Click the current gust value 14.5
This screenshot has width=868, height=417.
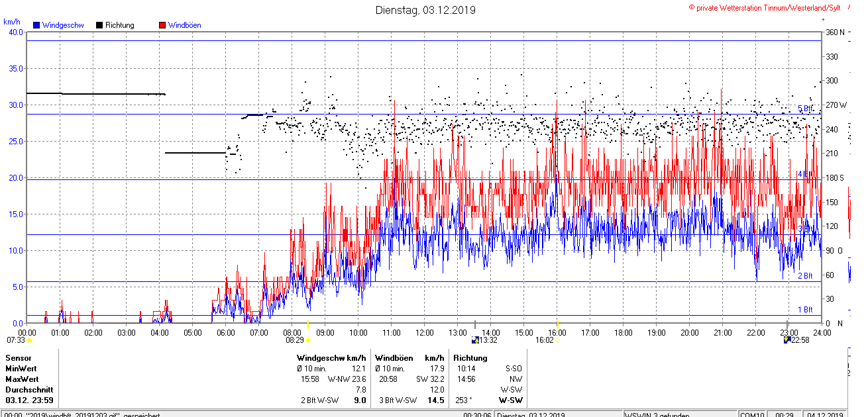[x=436, y=400]
